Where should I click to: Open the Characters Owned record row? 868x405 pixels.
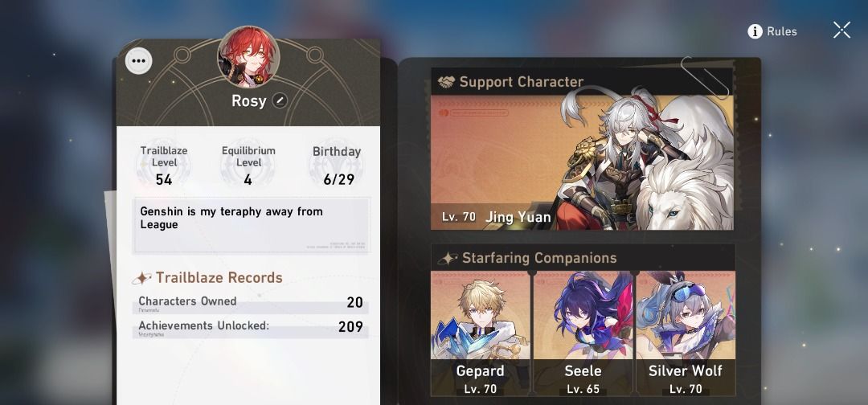[251, 303]
